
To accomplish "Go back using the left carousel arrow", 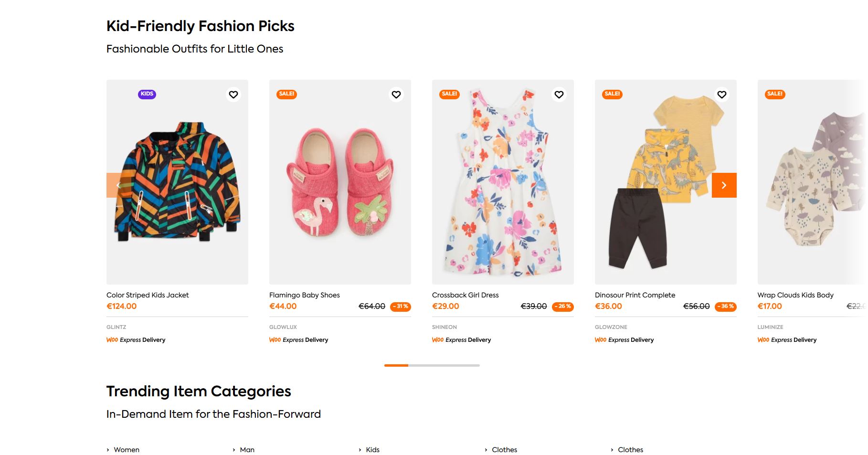I will pos(118,185).
